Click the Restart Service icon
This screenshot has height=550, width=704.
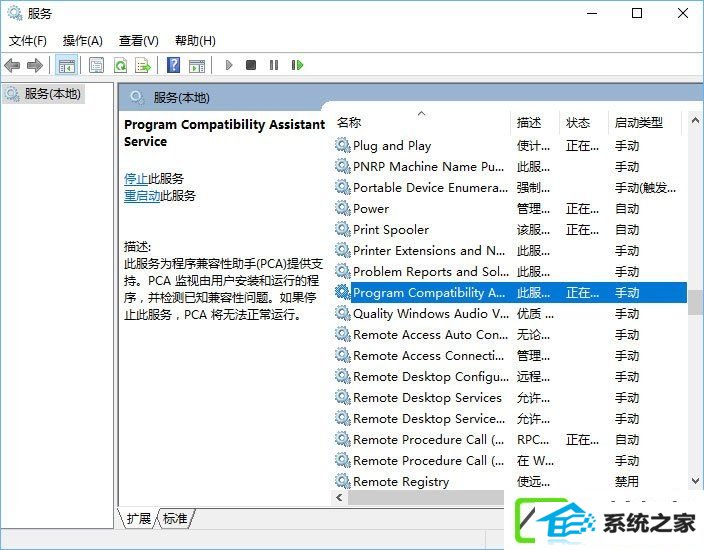pos(297,66)
